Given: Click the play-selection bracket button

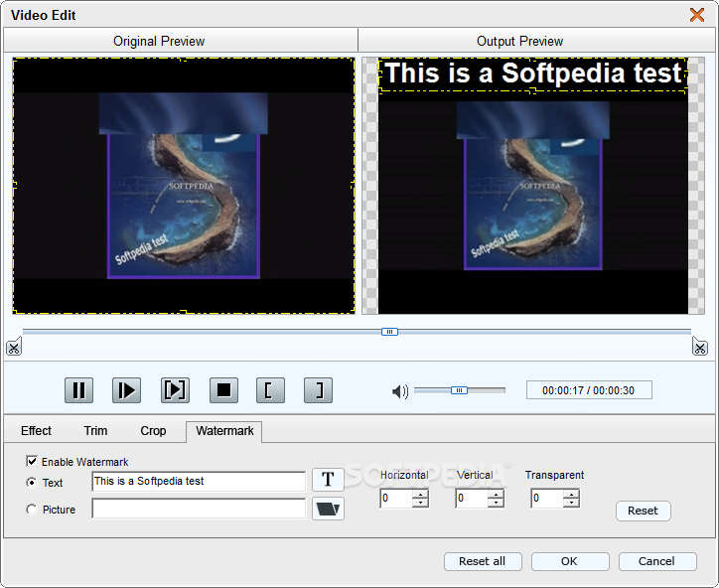Looking at the screenshot, I should coord(175,390).
